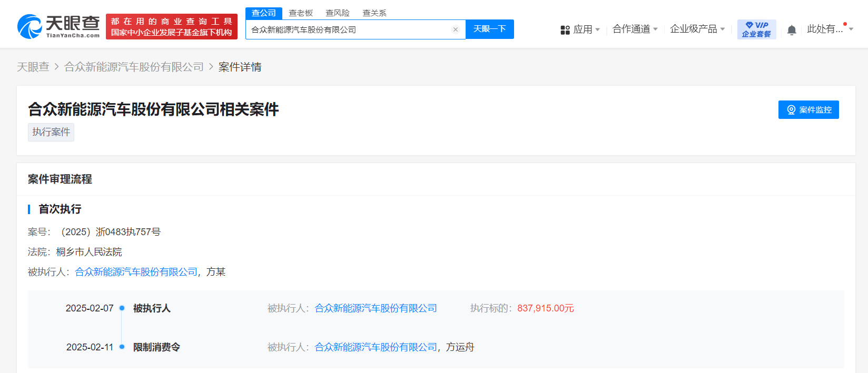Click the 执行案件 tag
The image size is (868, 373).
tap(51, 132)
